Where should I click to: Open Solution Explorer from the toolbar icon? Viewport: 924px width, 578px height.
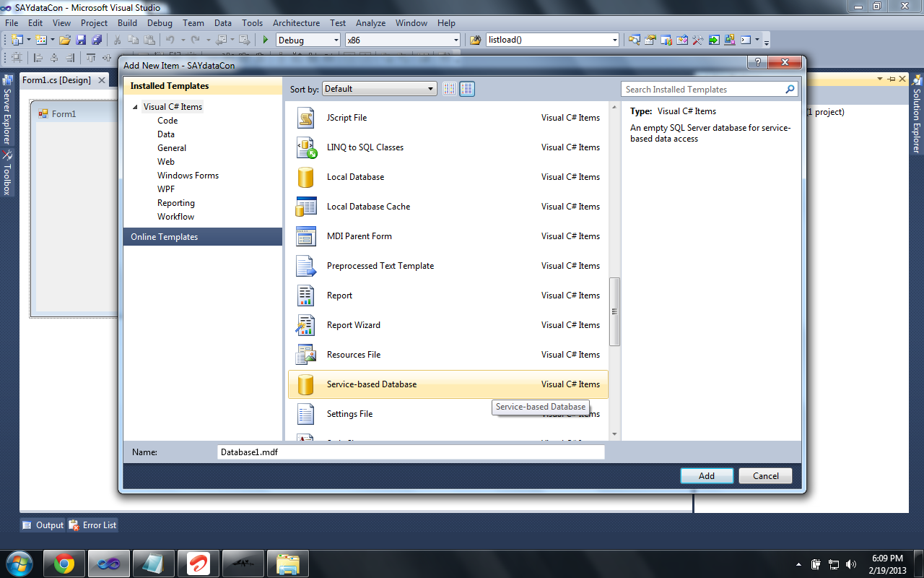click(635, 40)
